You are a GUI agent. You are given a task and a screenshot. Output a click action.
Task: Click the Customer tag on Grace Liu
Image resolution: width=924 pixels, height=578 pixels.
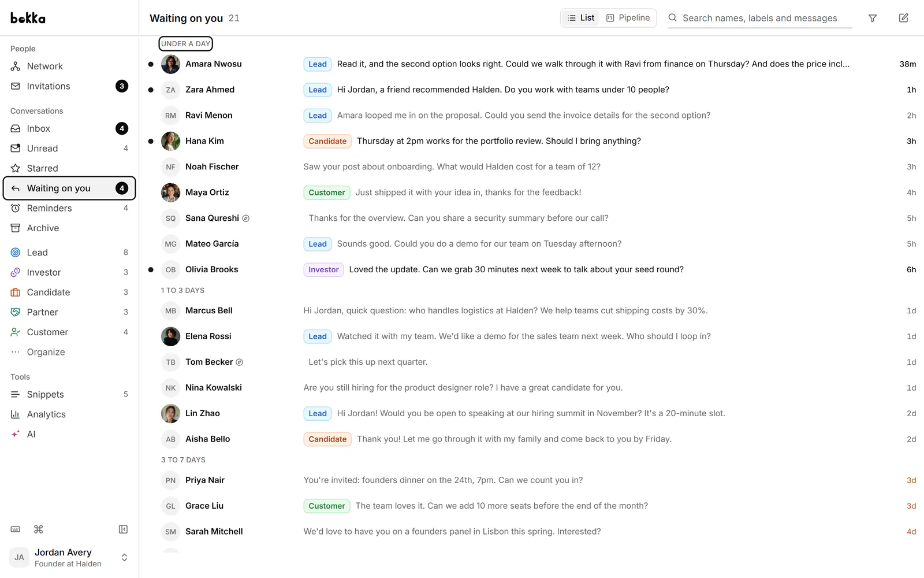(327, 506)
